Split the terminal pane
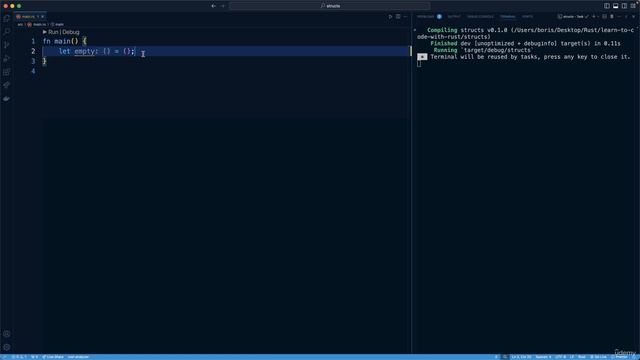640x360 pixels. tap(604, 17)
